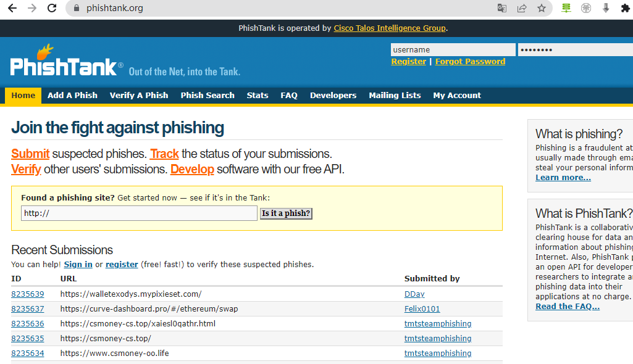
Task: Open the extensions puzzle piece menu
Action: point(625,8)
